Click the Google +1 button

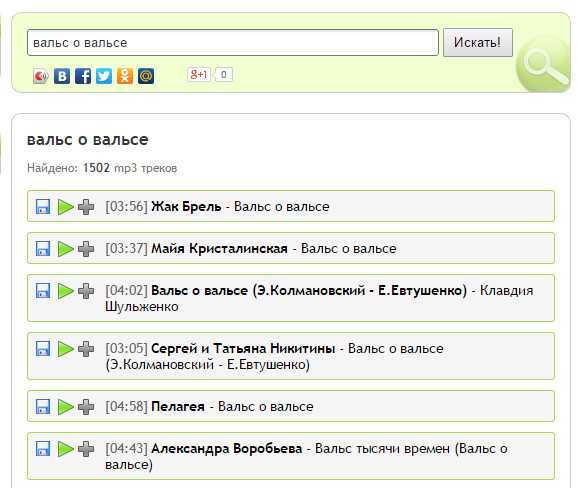coord(199,74)
